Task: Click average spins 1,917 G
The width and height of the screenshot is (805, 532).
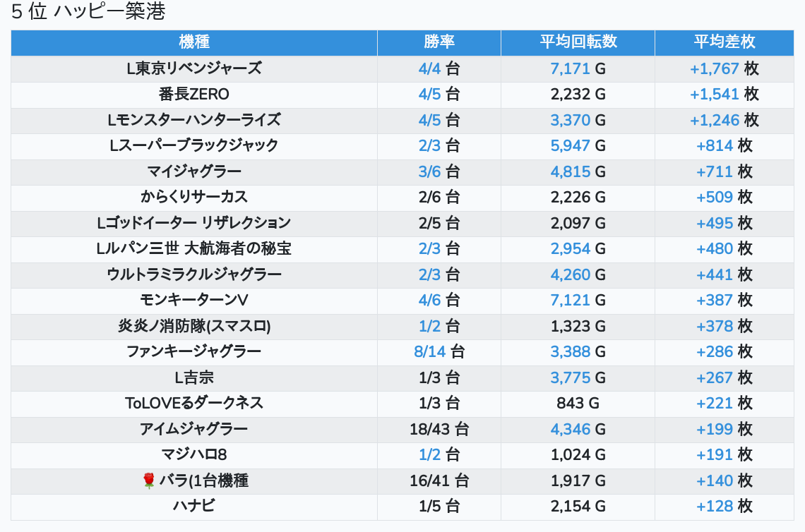Action: tap(578, 480)
